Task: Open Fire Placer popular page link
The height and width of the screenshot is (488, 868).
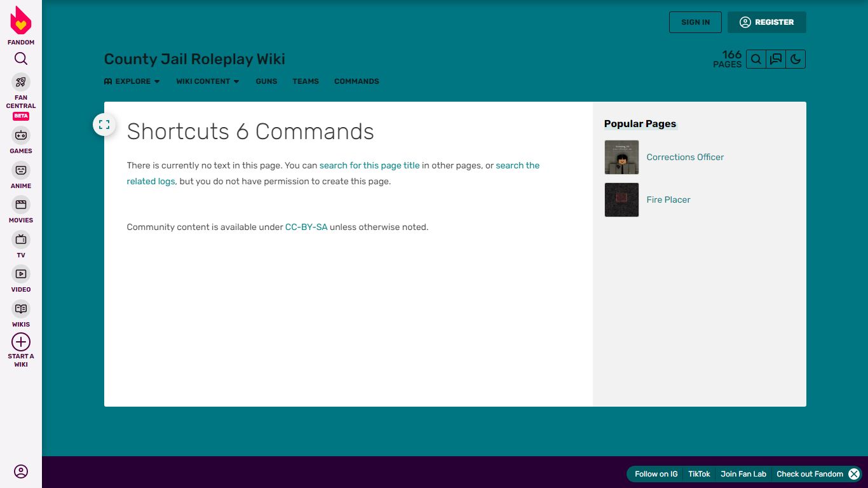Action: point(668,200)
